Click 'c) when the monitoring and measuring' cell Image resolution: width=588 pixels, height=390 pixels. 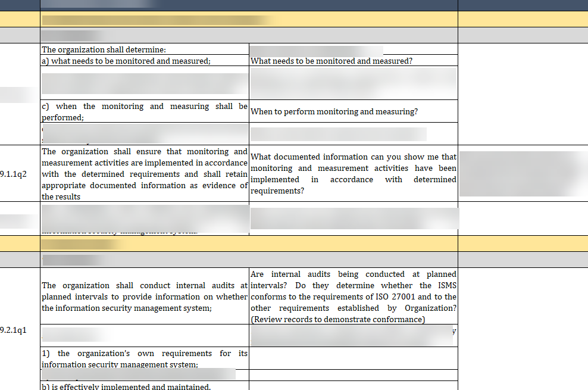tap(144, 111)
